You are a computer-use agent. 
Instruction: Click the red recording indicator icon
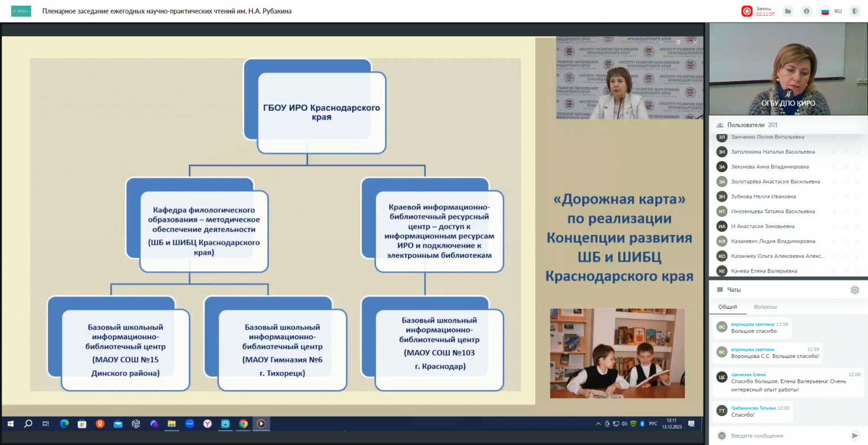(x=747, y=11)
